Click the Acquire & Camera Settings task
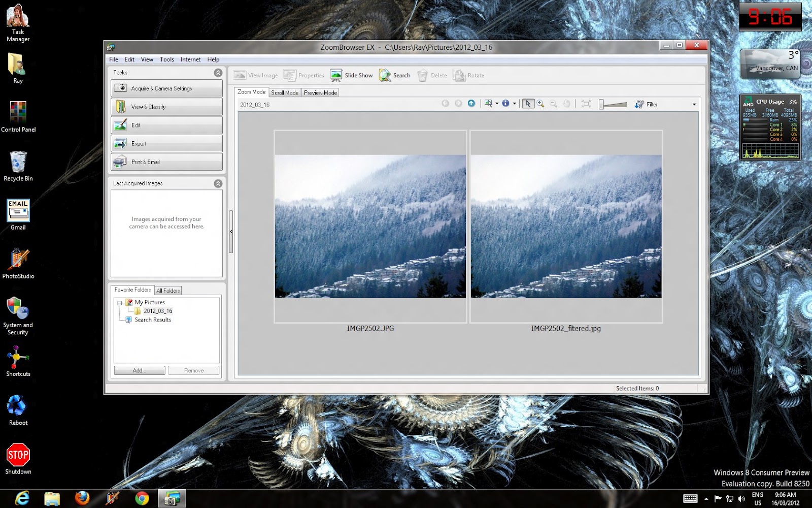This screenshot has width=812, height=508. 166,88
